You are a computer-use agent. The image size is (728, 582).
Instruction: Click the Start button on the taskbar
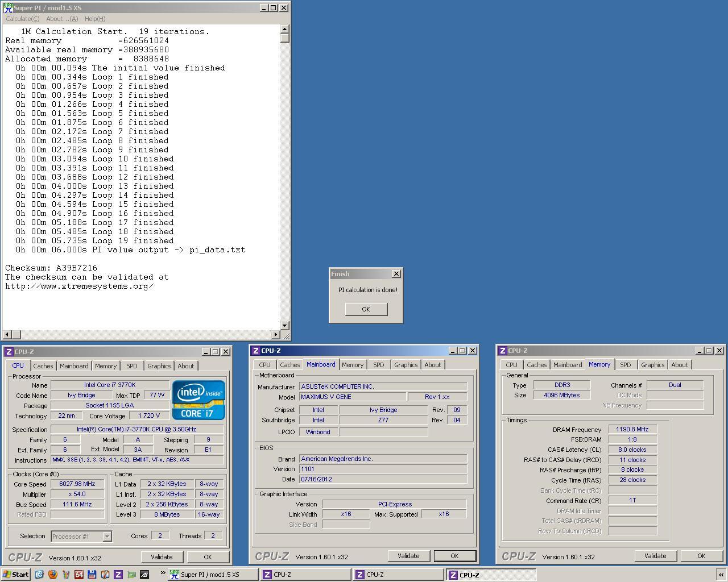click(x=16, y=575)
